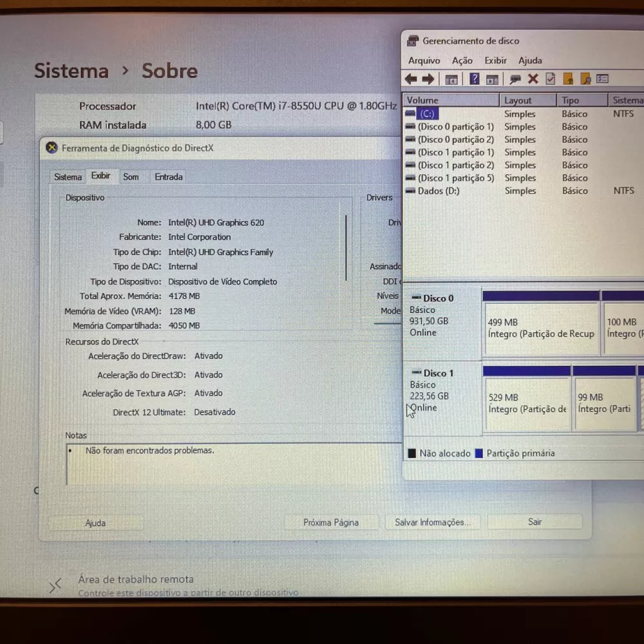The height and width of the screenshot is (644, 644).
Task: Select the Dados (D:) volume row
Action: tap(438, 191)
